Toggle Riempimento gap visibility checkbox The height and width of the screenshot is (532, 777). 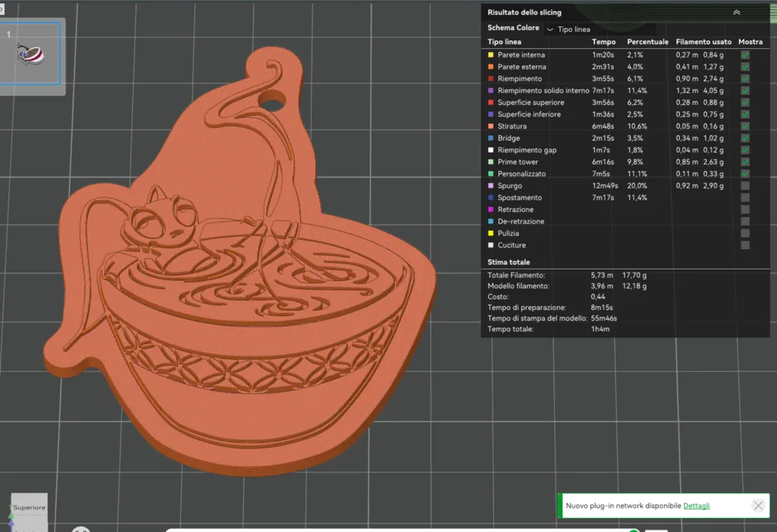tap(745, 150)
